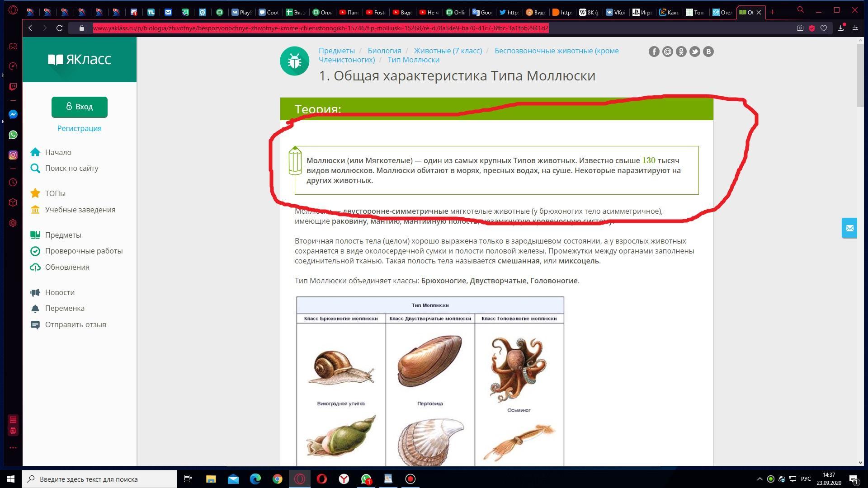Image resolution: width=868 pixels, height=488 pixels.
Task: Open Opera easy setup menu icon
Action: click(x=855, y=28)
